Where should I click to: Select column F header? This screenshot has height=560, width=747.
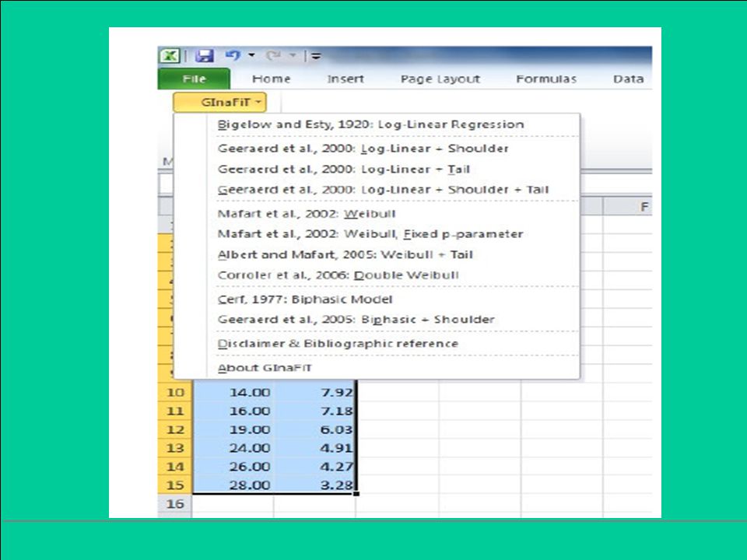click(x=627, y=207)
